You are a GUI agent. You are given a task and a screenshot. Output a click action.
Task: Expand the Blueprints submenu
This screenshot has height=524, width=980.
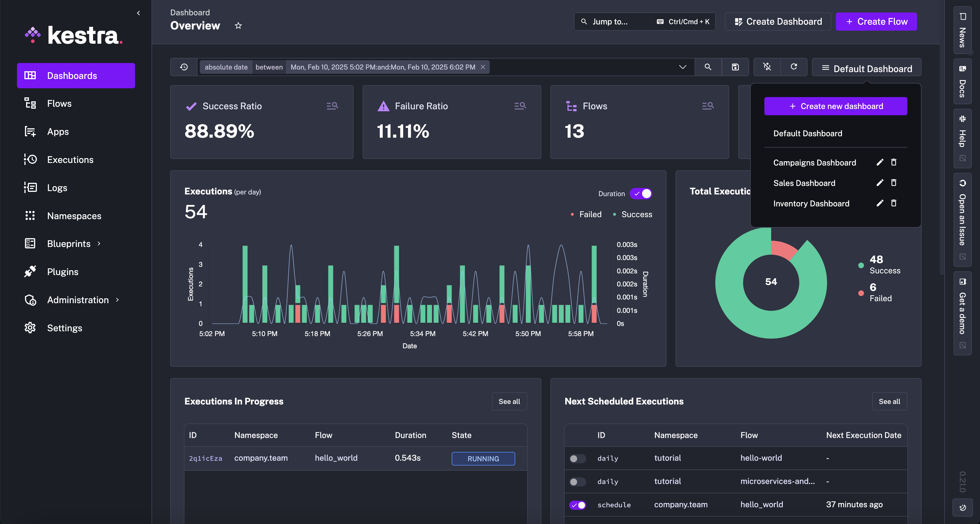[x=99, y=244]
